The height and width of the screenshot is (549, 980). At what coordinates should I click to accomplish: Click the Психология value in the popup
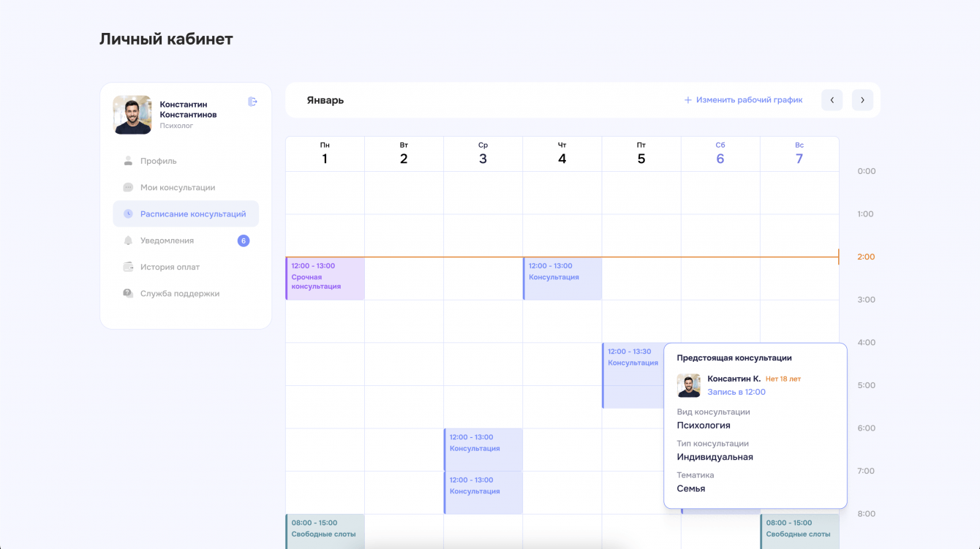[704, 425]
